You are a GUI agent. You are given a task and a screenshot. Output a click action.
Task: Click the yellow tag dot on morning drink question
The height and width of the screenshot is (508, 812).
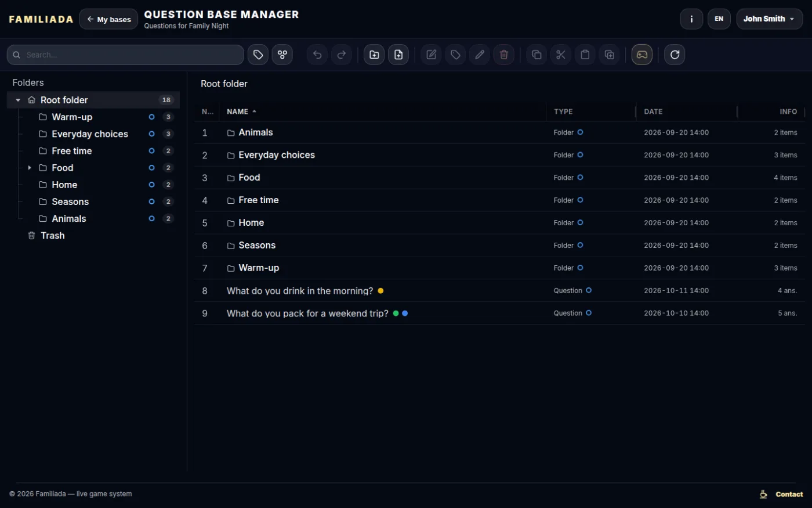[380, 291]
